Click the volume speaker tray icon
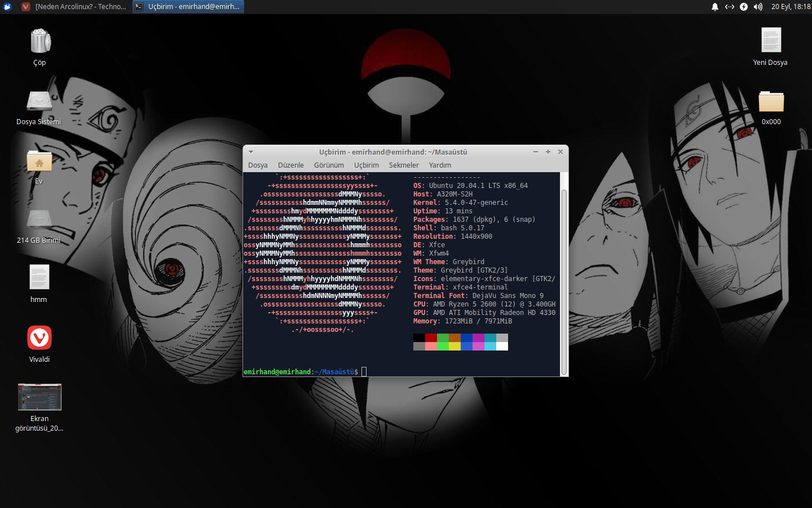Viewport: 812px width, 508px height. pos(758,7)
